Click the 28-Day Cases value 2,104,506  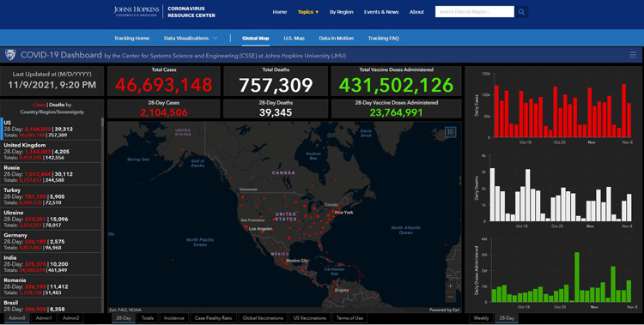pyautogui.click(x=163, y=112)
